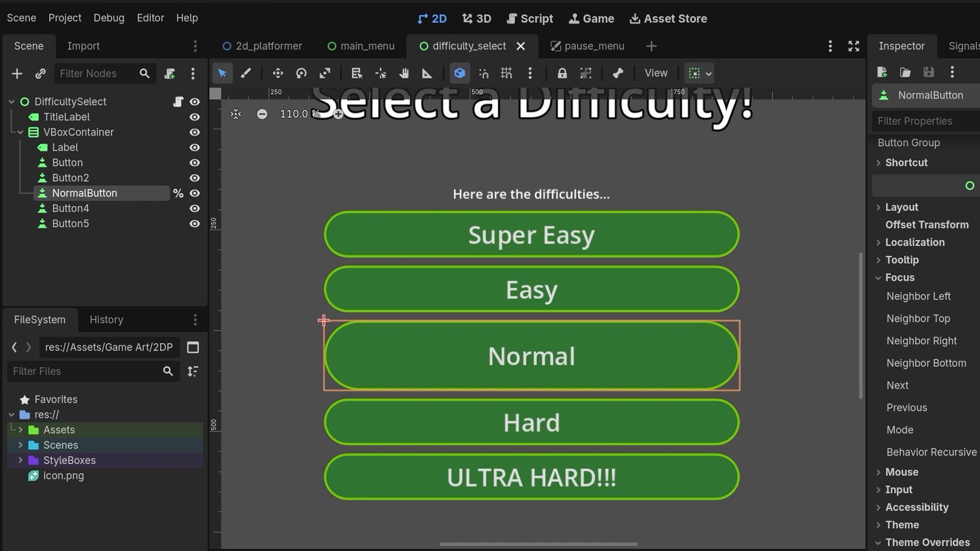Switch to the History tab
Viewport: 980px width, 551px height.
106,320
